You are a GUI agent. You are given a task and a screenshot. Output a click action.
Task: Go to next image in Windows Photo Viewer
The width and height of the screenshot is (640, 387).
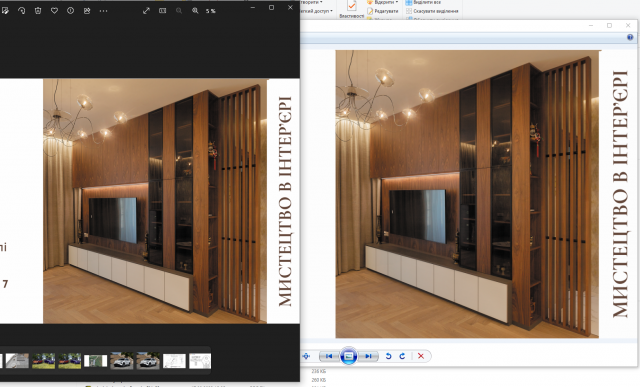tap(368, 356)
